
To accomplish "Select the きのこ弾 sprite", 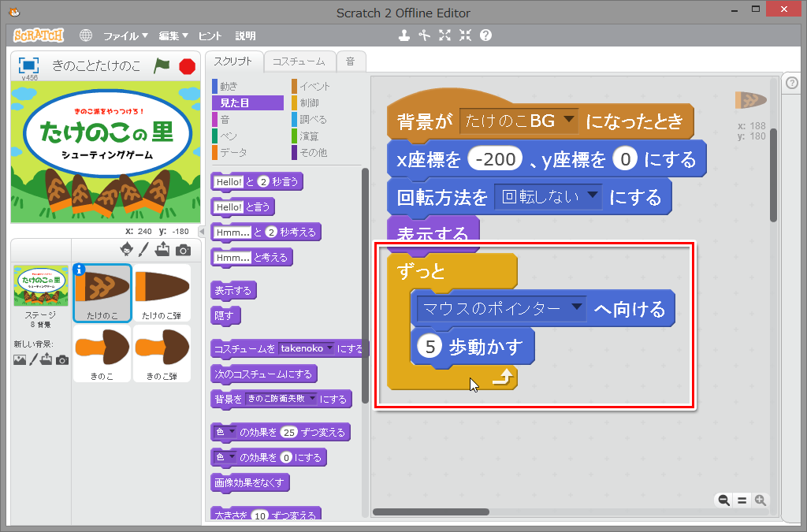I will pyautogui.click(x=162, y=354).
